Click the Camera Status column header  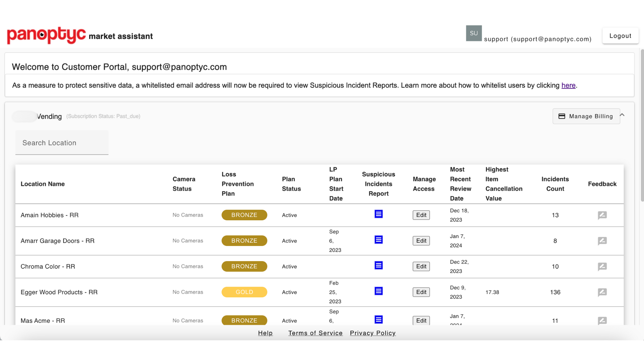tap(184, 184)
